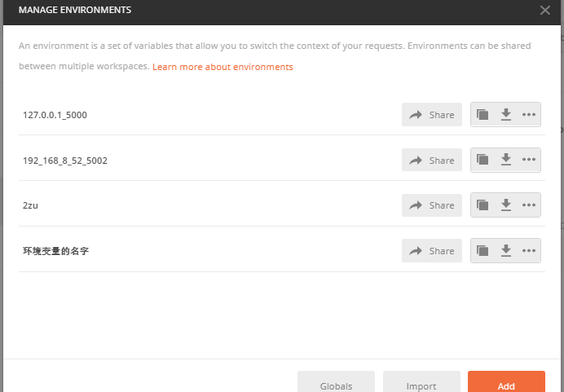Screen dimensions: 564x392
Task: Open more actions for 环境变量的名字
Action: coord(529,251)
